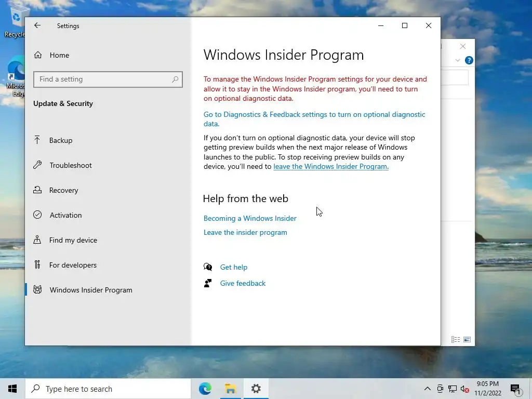The image size is (532, 399).
Task: Close the background window behind Settings
Action: click(x=463, y=46)
